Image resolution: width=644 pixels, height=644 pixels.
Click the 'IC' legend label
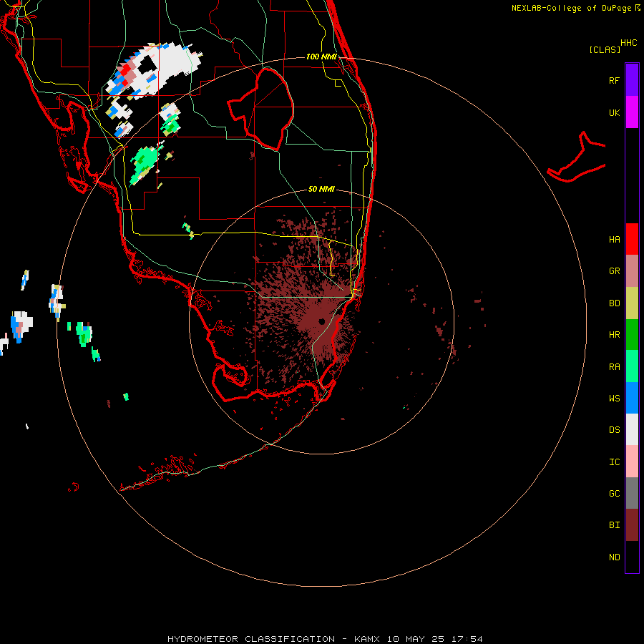point(614,462)
